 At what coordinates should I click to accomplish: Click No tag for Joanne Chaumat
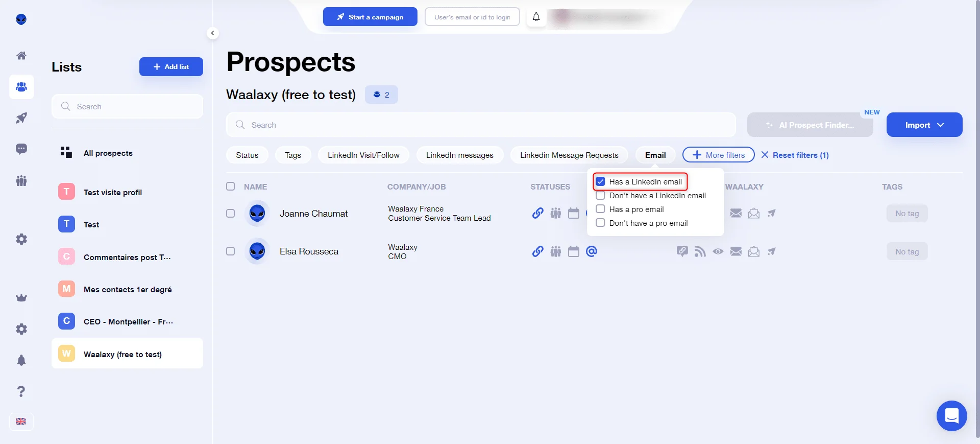point(907,213)
